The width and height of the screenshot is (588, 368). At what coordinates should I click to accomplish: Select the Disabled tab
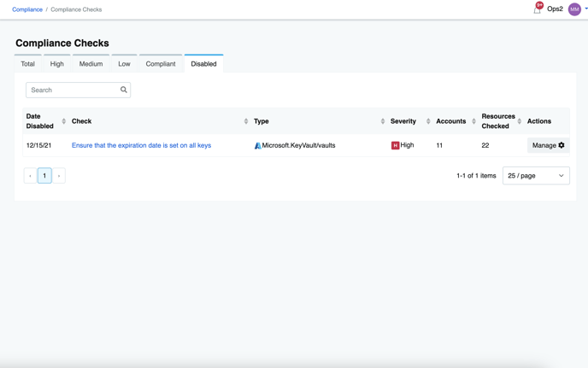point(203,64)
